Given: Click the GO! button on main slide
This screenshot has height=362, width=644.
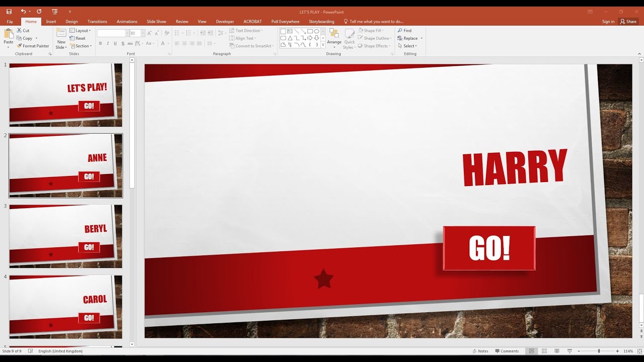Looking at the screenshot, I should click(x=489, y=248).
